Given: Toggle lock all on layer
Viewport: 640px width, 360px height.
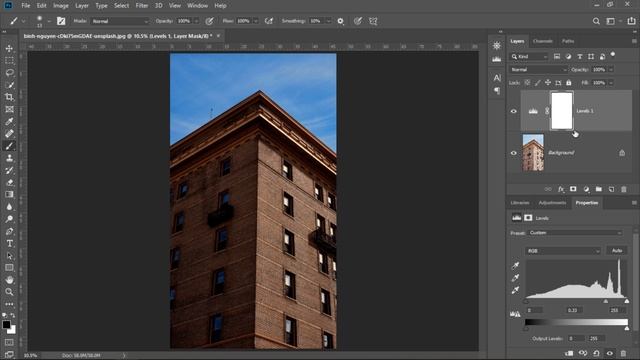Looking at the screenshot, I should (x=569, y=83).
